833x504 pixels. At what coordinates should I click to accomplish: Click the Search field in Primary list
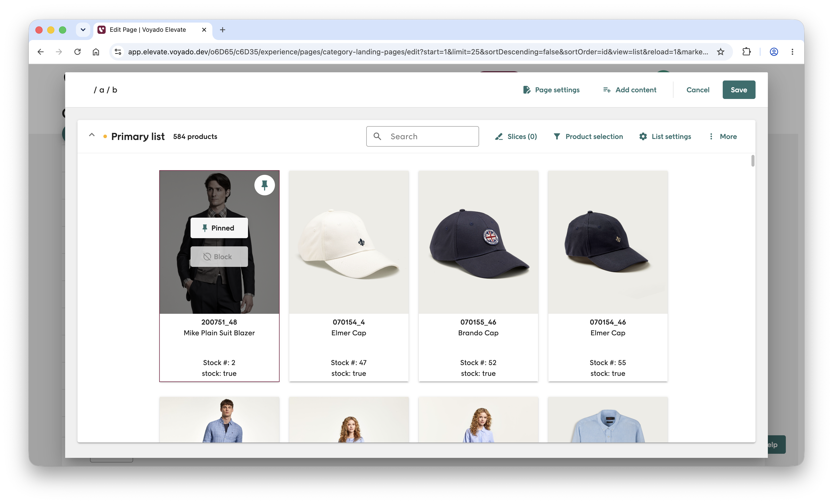tap(422, 136)
